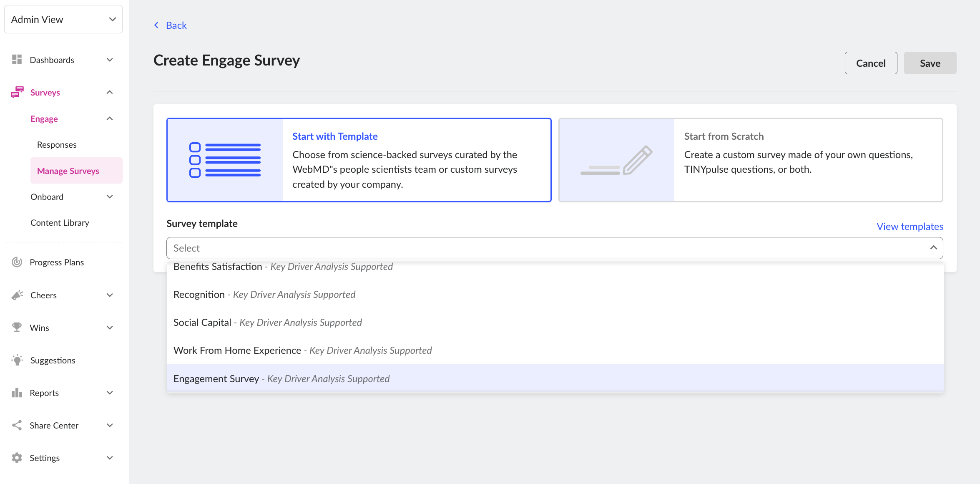This screenshot has height=484, width=980.
Task: Click the Back link
Action: (x=176, y=25)
